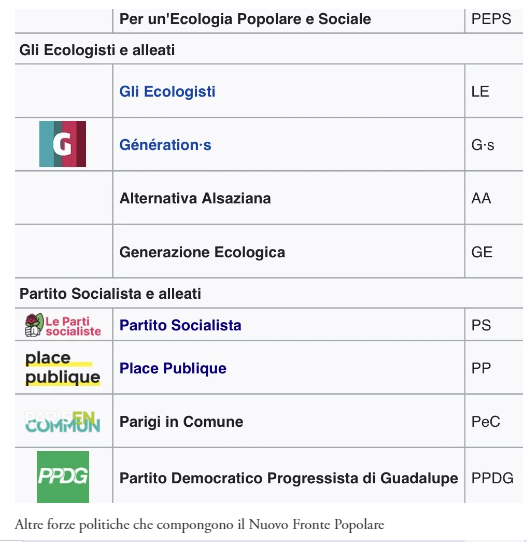Click the Per un'Ecologia Popolare e Sociale entry
This screenshot has width=527, height=542.
(x=245, y=19)
